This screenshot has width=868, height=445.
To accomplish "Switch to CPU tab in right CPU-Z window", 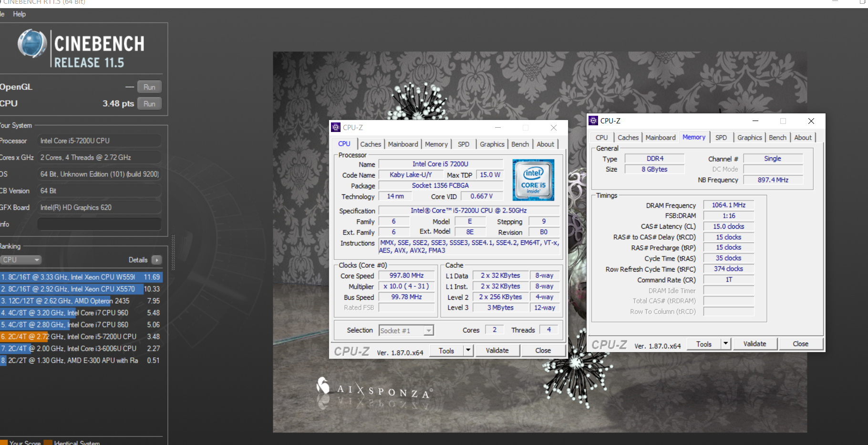I will (x=602, y=138).
